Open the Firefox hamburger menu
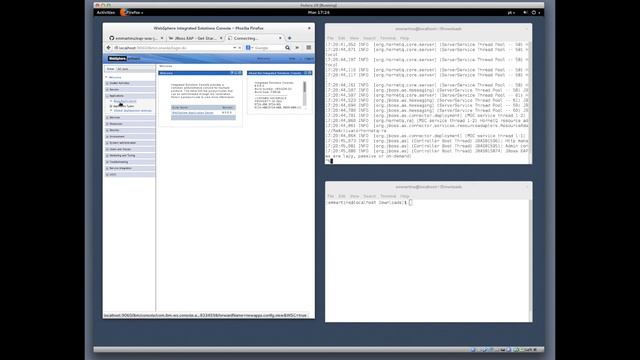640x360 pixels. [x=309, y=48]
